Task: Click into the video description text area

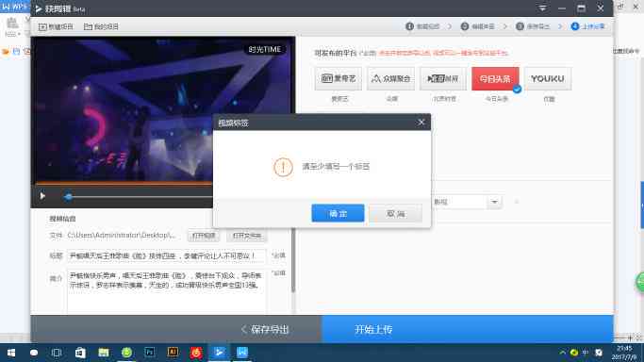Action: coord(166,290)
